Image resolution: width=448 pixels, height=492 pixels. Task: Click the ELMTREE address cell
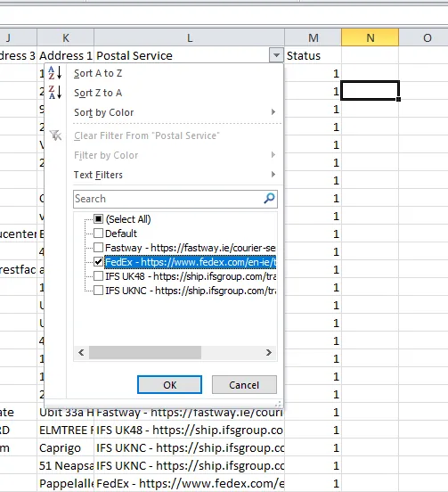[66, 430]
